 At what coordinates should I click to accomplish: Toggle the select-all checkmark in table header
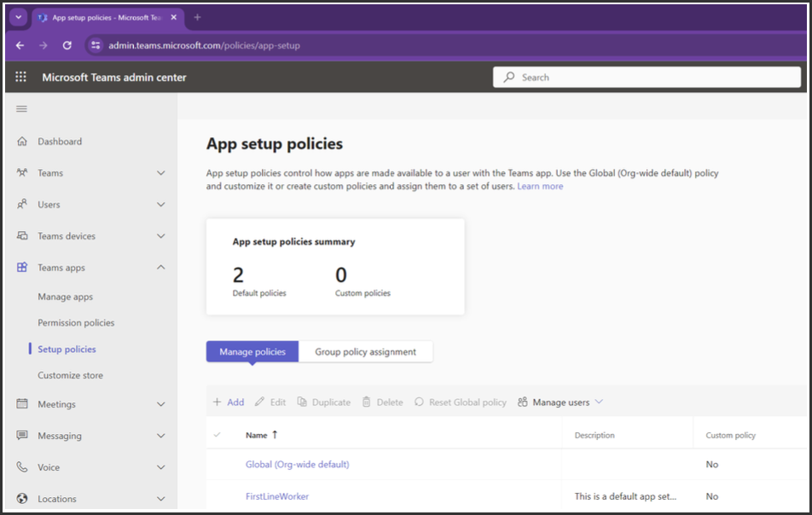pyautogui.click(x=217, y=435)
